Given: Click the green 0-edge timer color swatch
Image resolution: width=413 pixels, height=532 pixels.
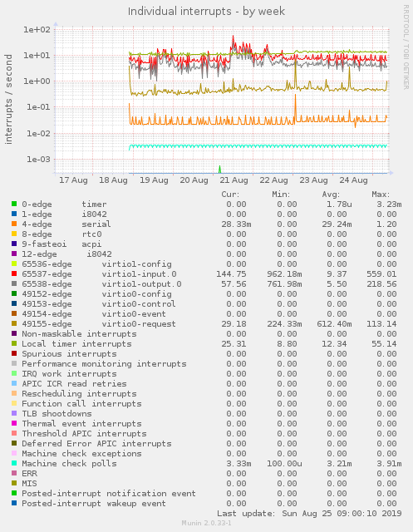Looking at the screenshot, I should click(14, 204).
